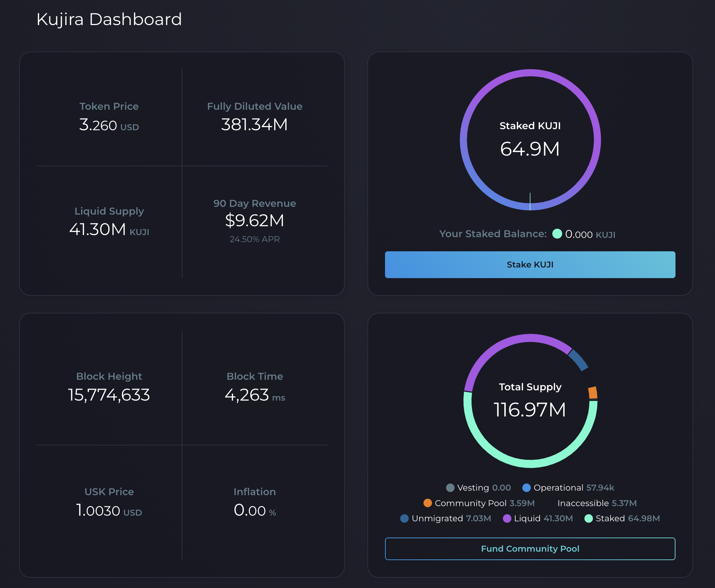Click the dark blue Unmigrated donut segment
Screen dimensions: 715x588
pyautogui.click(x=578, y=361)
